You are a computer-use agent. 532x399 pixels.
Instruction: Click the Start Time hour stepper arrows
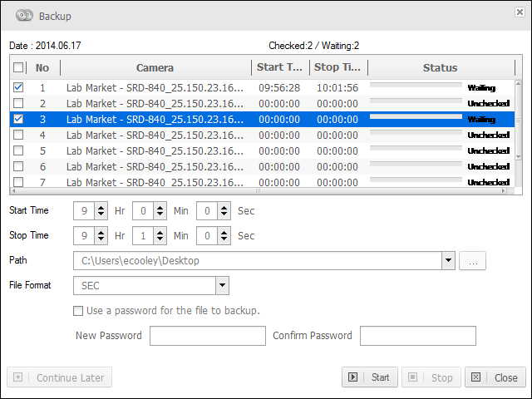pyautogui.click(x=101, y=210)
